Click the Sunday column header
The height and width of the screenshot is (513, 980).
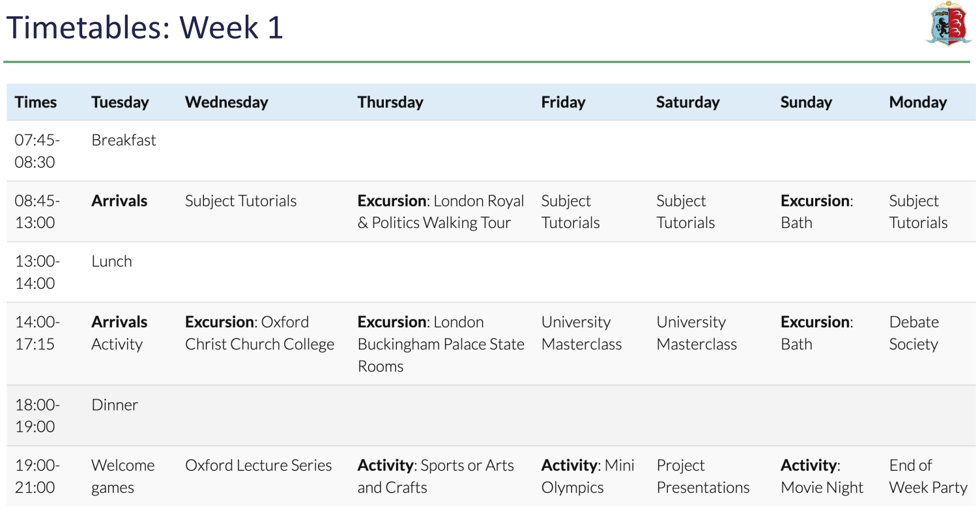click(806, 102)
